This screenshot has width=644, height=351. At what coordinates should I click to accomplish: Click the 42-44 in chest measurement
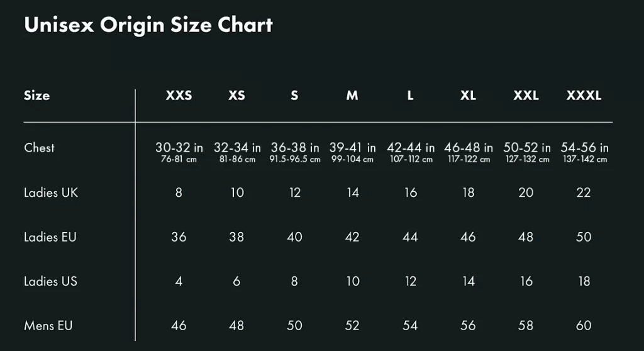point(411,148)
